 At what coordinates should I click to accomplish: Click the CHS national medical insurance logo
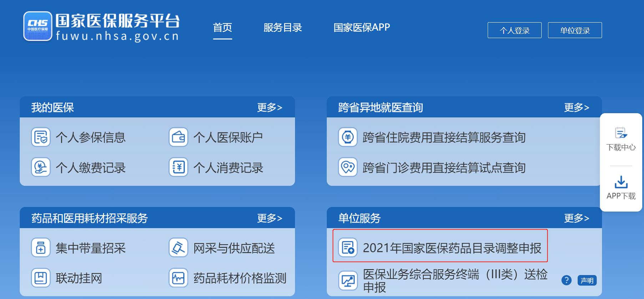pos(38,26)
